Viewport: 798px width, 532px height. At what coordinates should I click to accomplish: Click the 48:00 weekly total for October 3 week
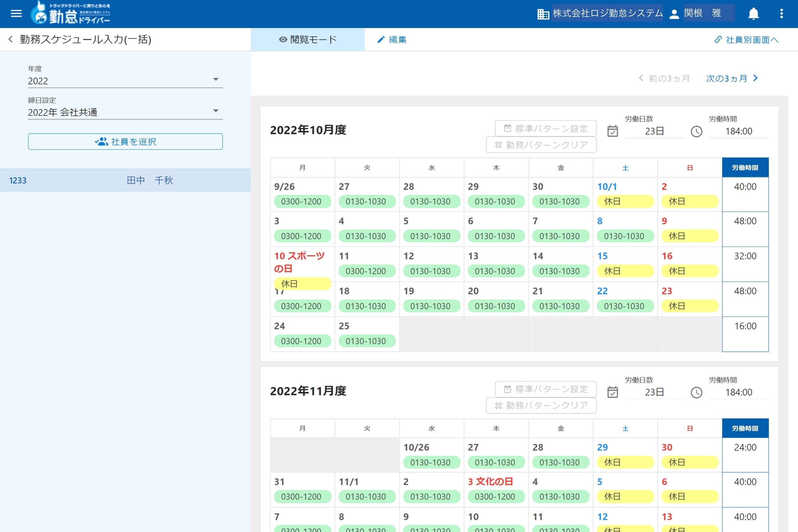(745, 221)
